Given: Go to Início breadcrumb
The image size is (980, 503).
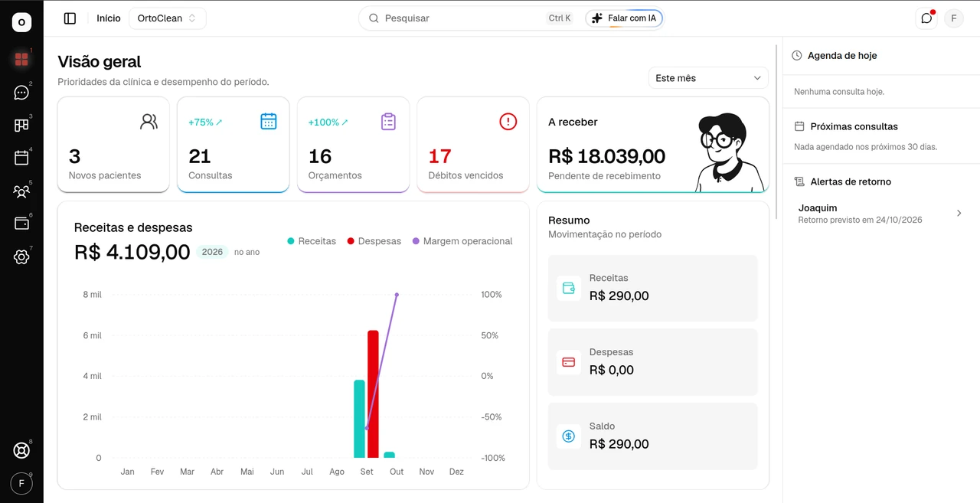Looking at the screenshot, I should [109, 18].
